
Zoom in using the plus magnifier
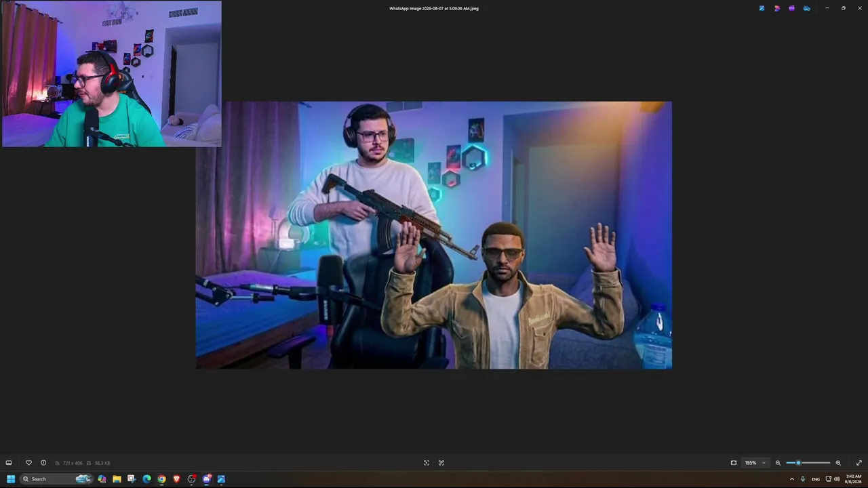coord(838,463)
